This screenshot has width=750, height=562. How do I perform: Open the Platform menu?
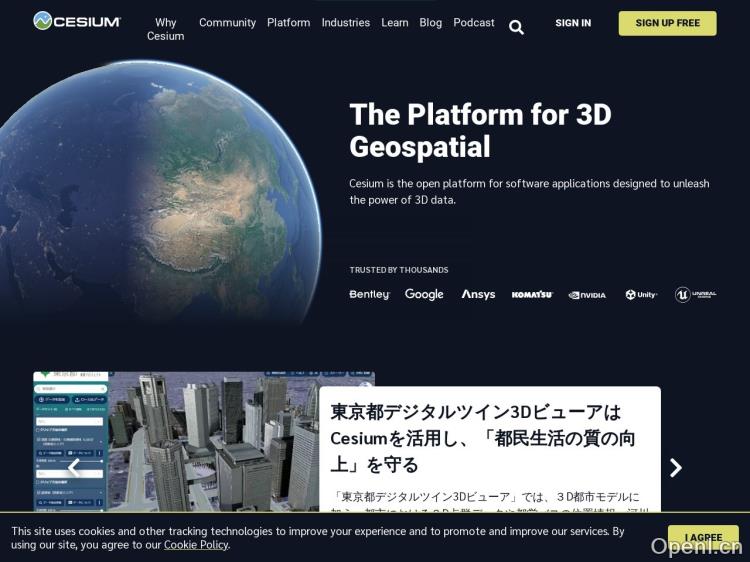coord(288,22)
